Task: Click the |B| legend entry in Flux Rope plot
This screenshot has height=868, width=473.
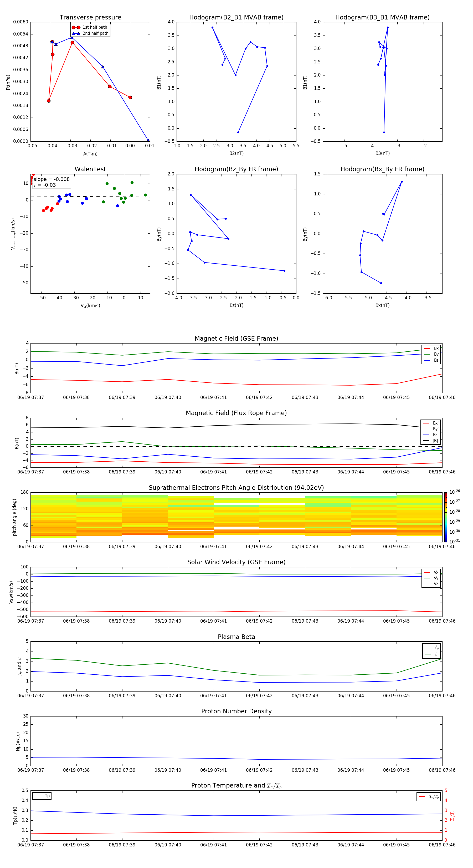Action: click(x=431, y=441)
